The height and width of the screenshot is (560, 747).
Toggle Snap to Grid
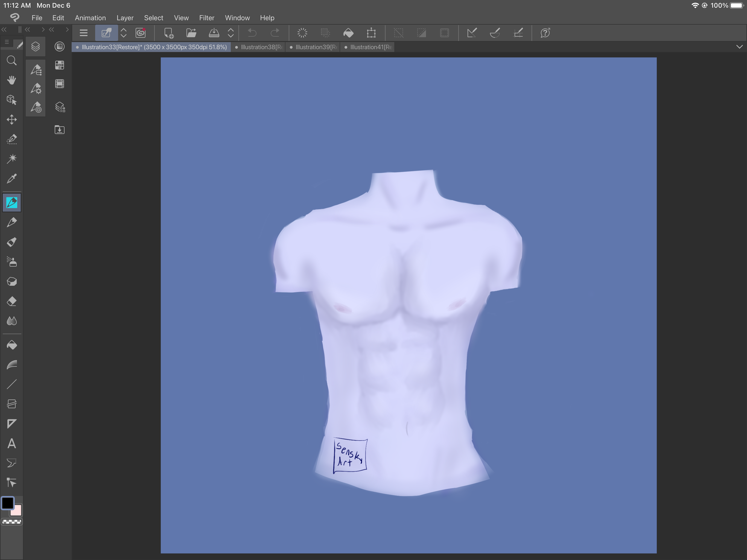tap(518, 33)
